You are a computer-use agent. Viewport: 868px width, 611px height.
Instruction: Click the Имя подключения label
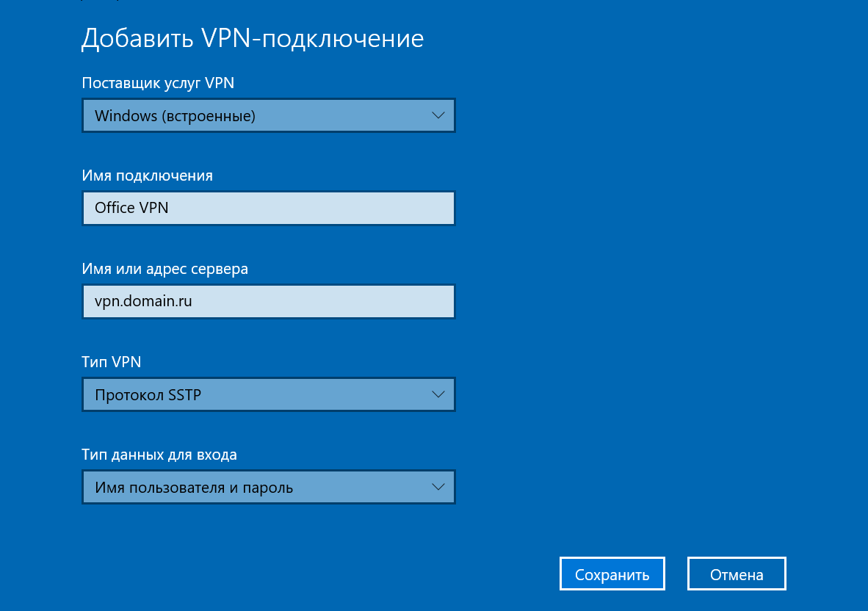click(x=147, y=176)
